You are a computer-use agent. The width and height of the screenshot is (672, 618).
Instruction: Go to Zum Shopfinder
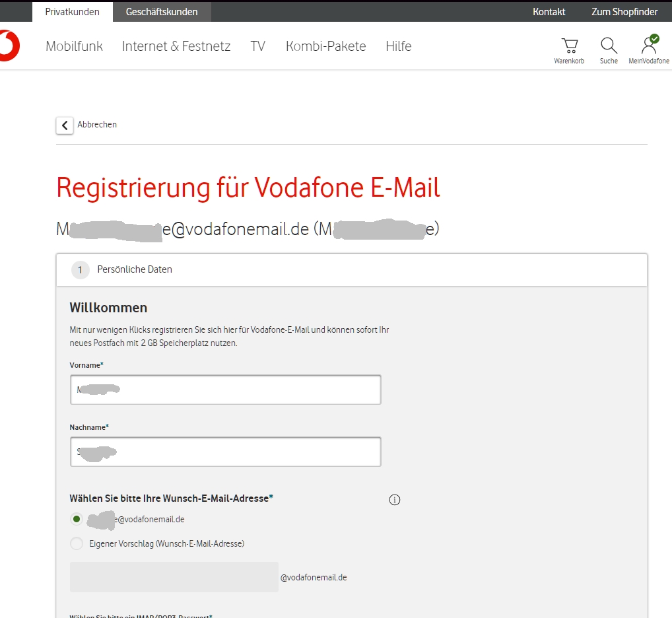[624, 12]
